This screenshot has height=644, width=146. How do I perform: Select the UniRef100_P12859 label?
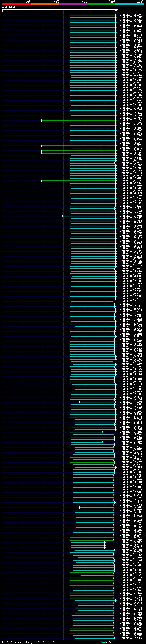pyautogui.click(x=131, y=120)
